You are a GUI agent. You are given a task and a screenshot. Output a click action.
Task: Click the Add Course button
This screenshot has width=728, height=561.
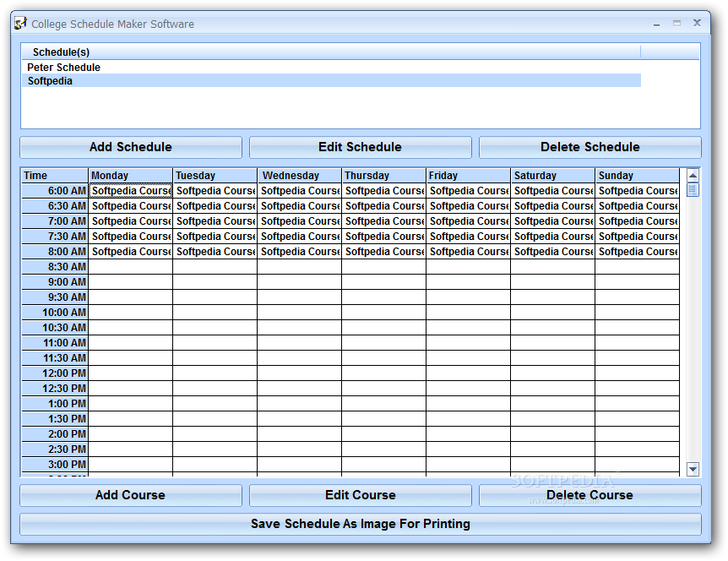click(131, 495)
